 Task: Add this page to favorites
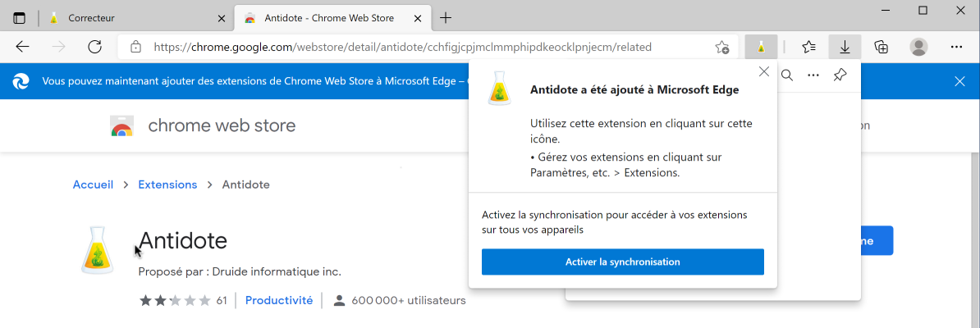coord(722,47)
